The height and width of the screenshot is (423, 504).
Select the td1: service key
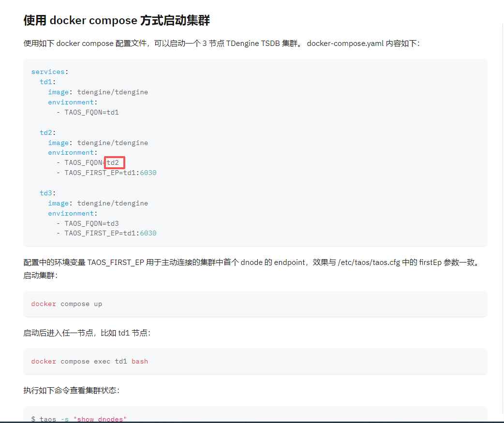pyautogui.click(x=48, y=82)
